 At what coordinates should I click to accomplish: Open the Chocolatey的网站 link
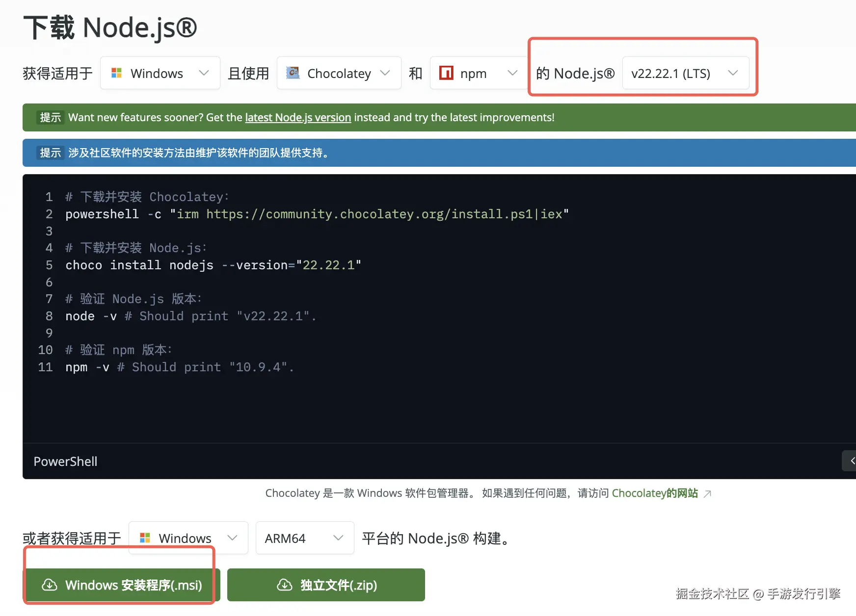(655, 493)
